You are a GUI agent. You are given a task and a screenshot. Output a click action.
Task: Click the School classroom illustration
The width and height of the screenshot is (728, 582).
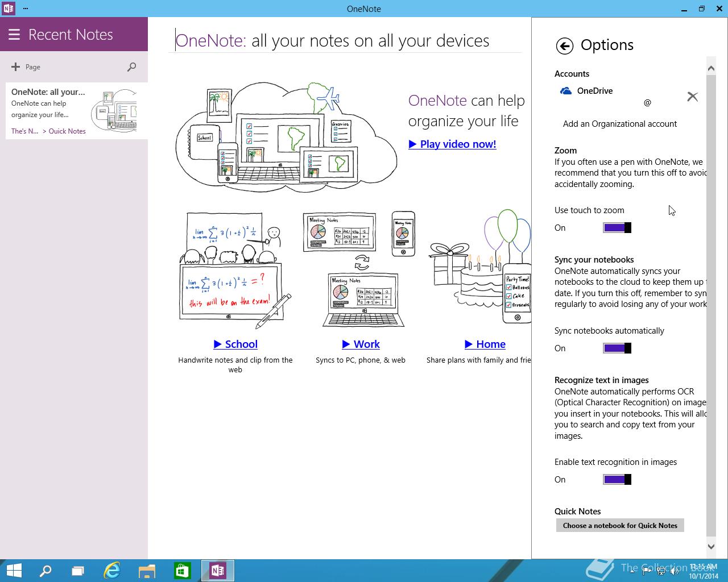coord(235,271)
